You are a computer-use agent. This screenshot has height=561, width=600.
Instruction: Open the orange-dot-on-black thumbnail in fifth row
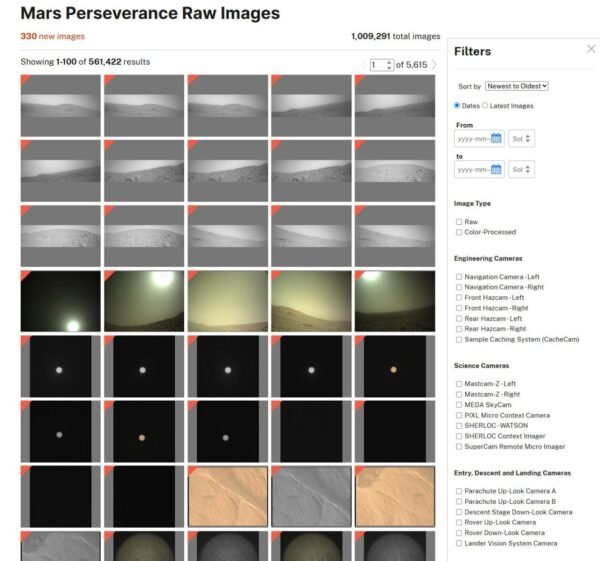pyautogui.click(x=395, y=366)
